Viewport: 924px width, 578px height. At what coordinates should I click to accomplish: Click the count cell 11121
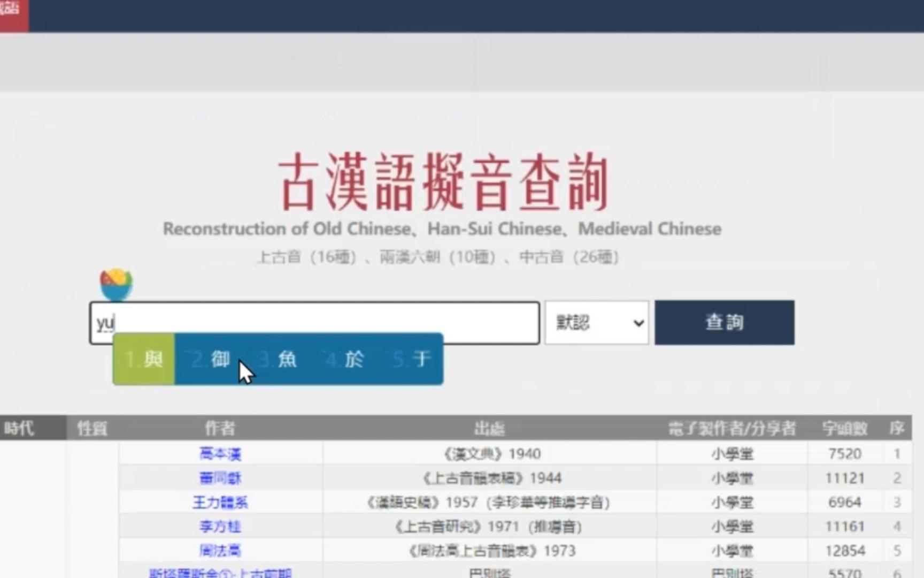(x=845, y=478)
